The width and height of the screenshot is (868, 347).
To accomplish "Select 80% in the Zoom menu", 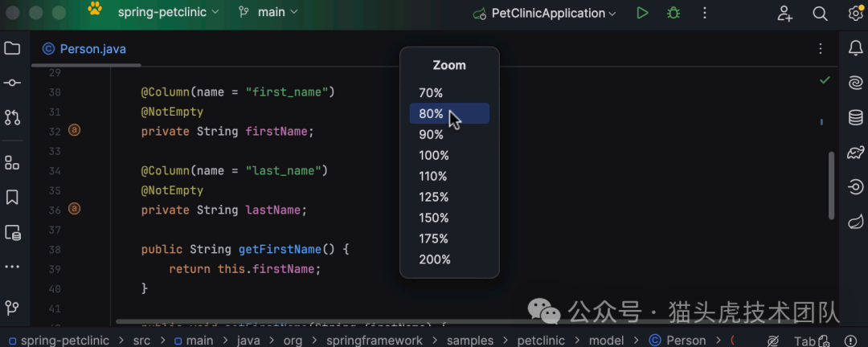I will (432, 114).
